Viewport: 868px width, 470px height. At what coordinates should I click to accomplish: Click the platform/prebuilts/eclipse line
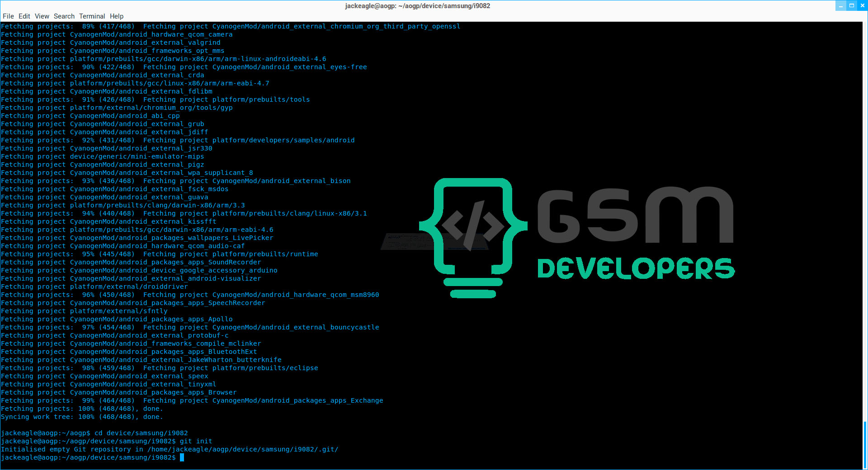tap(160, 368)
